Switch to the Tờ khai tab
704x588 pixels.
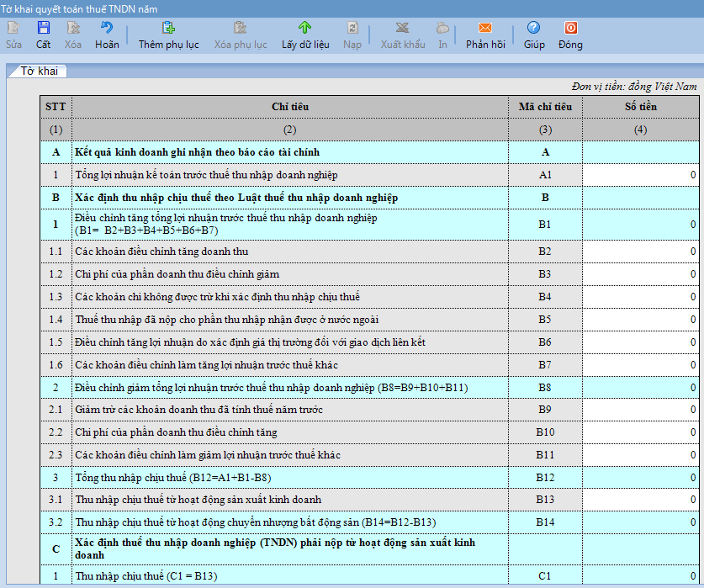pyautogui.click(x=39, y=71)
